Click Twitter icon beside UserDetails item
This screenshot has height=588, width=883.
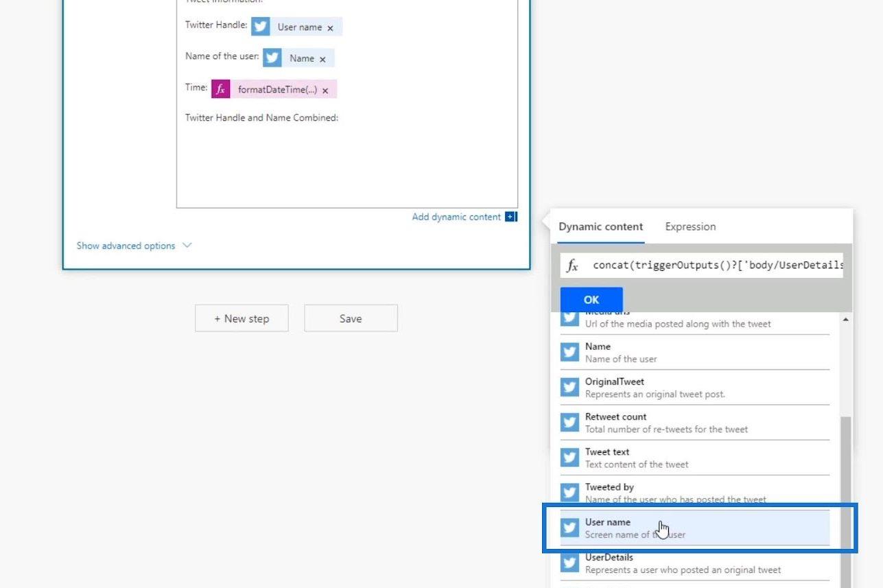(x=569, y=562)
